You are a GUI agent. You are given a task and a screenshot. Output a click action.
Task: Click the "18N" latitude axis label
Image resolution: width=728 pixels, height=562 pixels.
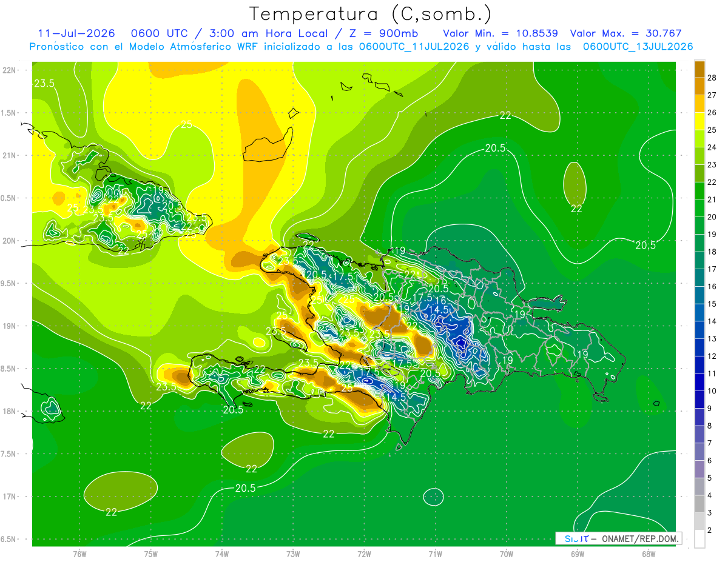coord(9,411)
